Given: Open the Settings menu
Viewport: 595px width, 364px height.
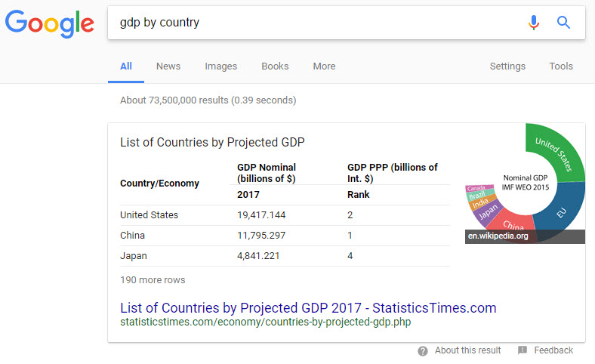Looking at the screenshot, I should tap(507, 66).
